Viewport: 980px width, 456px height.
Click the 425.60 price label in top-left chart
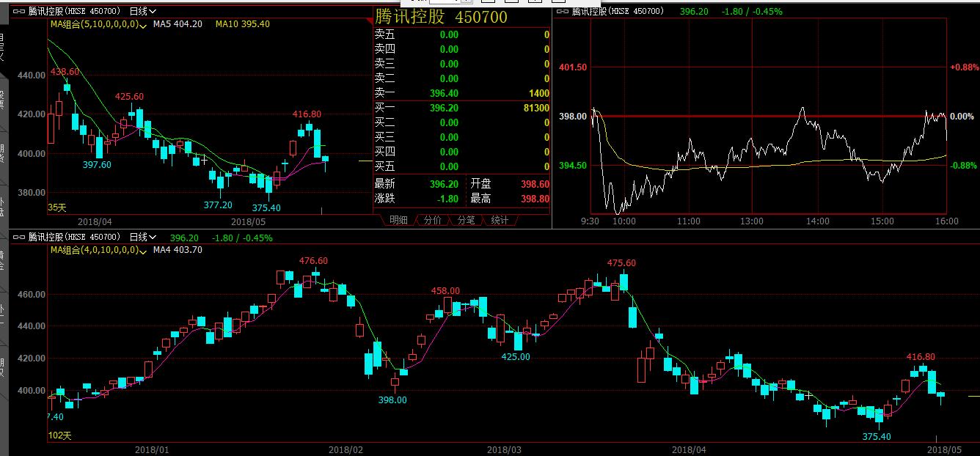pos(129,97)
